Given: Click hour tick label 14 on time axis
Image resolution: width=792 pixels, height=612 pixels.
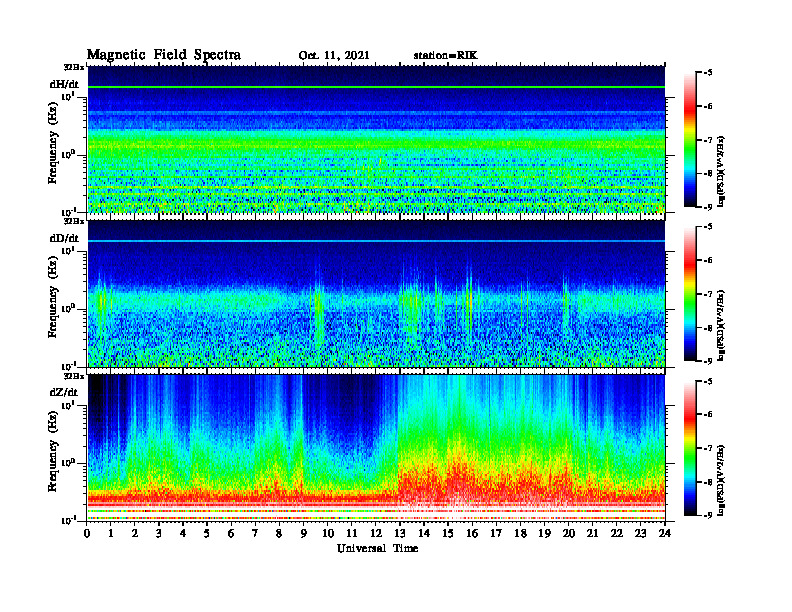Looking at the screenshot, I should click(424, 534).
